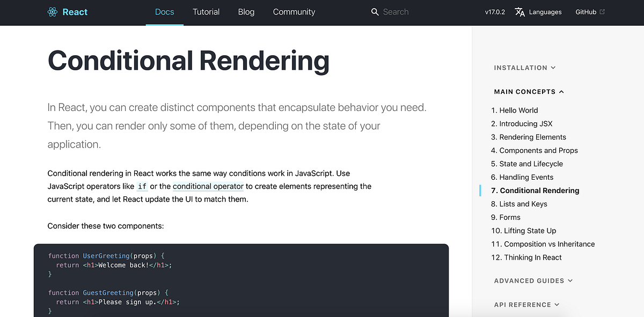Expand the Advanced Guides section
Screen dimensions: 644x317
pos(533,280)
